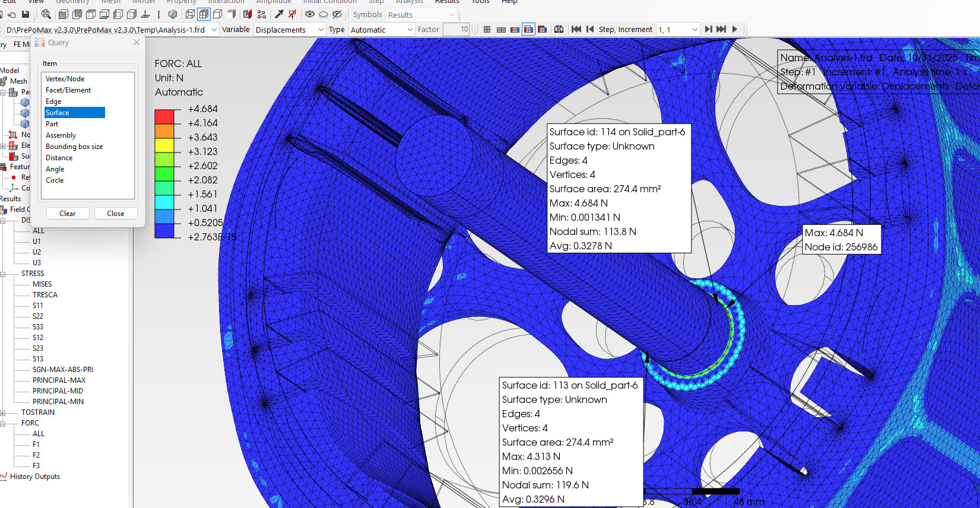Toggle wireframe display mode
The image size is (980, 508).
(190, 14)
